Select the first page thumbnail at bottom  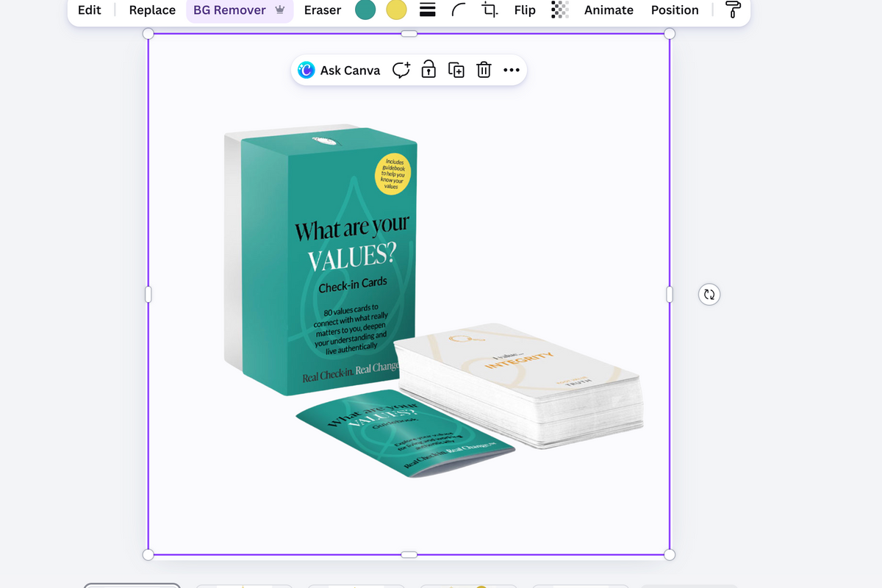pyautogui.click(x=132, y=586)
